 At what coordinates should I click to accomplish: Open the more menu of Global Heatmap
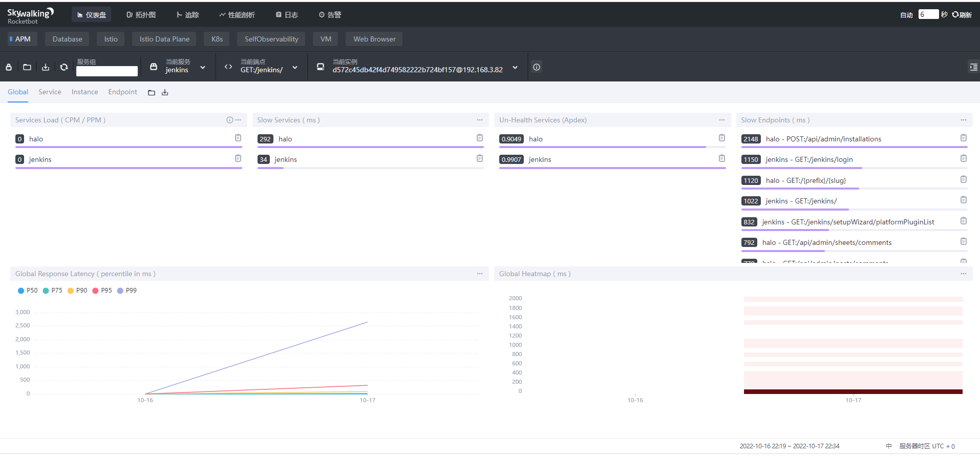click(x=964, y=274)
